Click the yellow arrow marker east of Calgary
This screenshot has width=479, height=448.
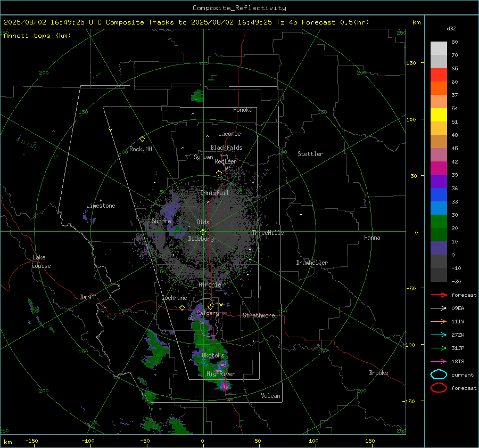(x=221, y=305)
